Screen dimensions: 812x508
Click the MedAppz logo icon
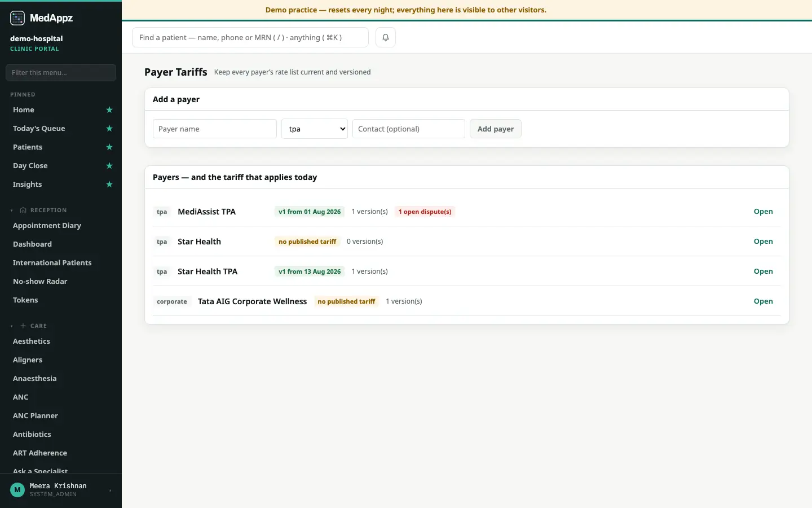point(17,18)
